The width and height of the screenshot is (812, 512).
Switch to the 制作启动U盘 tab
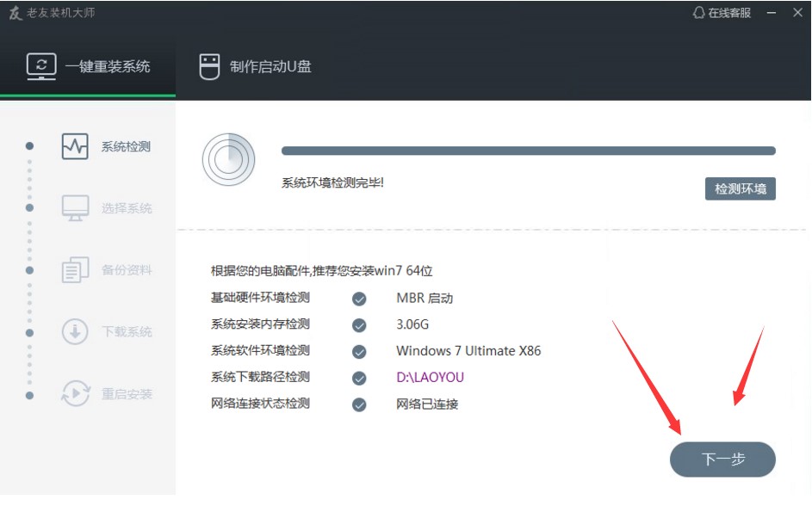255,67
